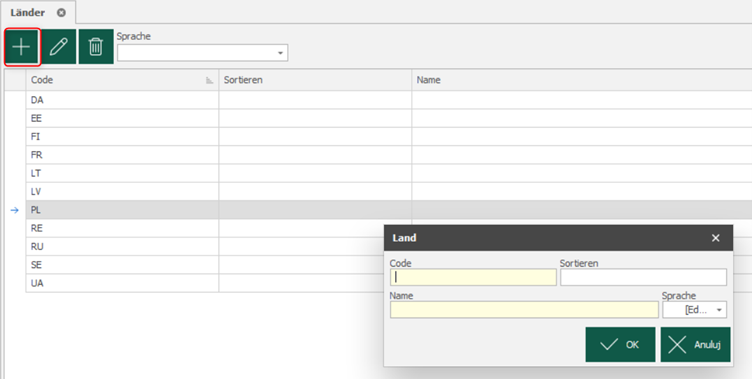Close the Länder tab with its x icon

[x=61, y=13]
